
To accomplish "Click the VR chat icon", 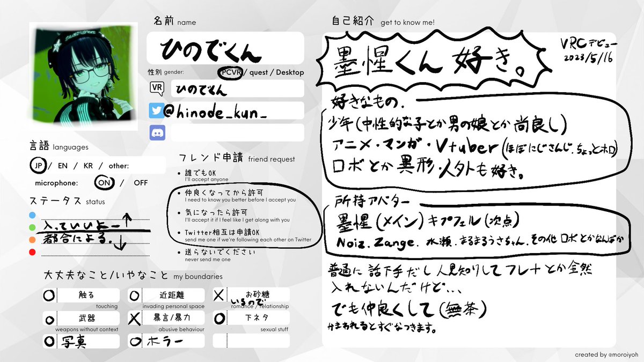I will (x=157, y=88).
